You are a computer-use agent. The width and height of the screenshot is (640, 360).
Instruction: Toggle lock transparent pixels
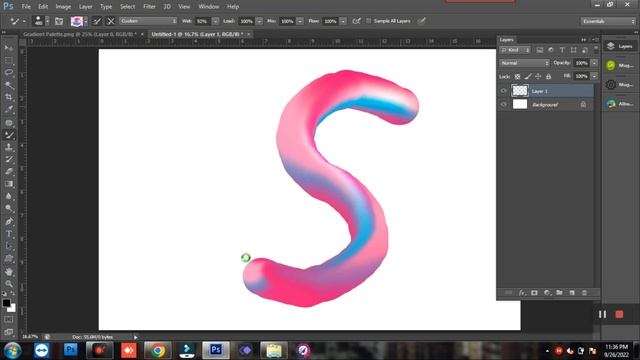tap(517, 76)
